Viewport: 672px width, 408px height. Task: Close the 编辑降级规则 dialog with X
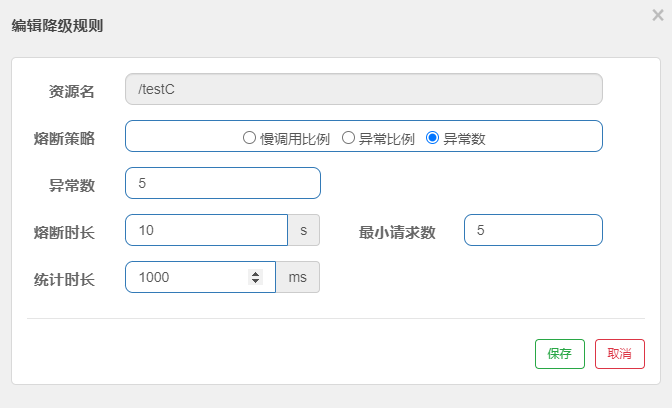coord(656,15)
